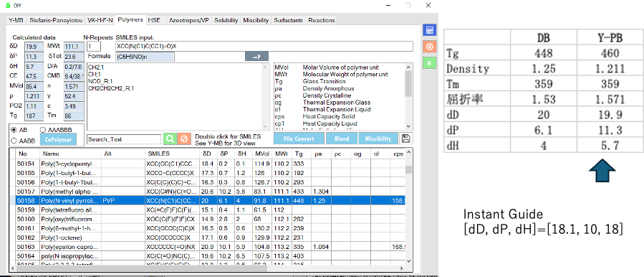Screen dimensions: 644x277
Task: Click the calculated Tm value 86
Action: pos(74,116)
